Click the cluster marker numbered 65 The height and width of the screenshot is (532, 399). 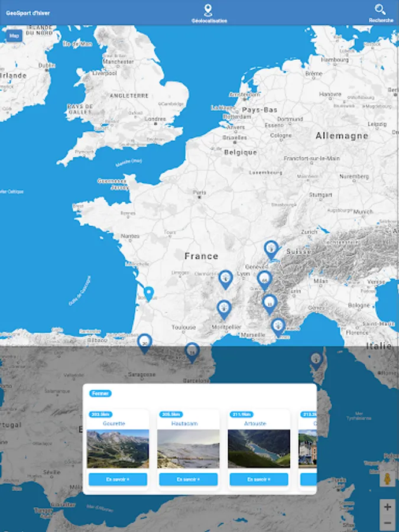[265, 281]
